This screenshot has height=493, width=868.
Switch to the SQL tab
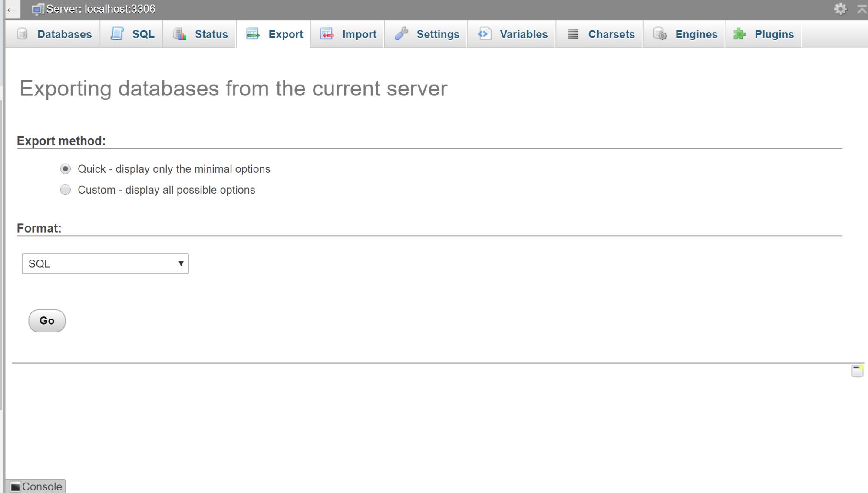click(131, 34)
